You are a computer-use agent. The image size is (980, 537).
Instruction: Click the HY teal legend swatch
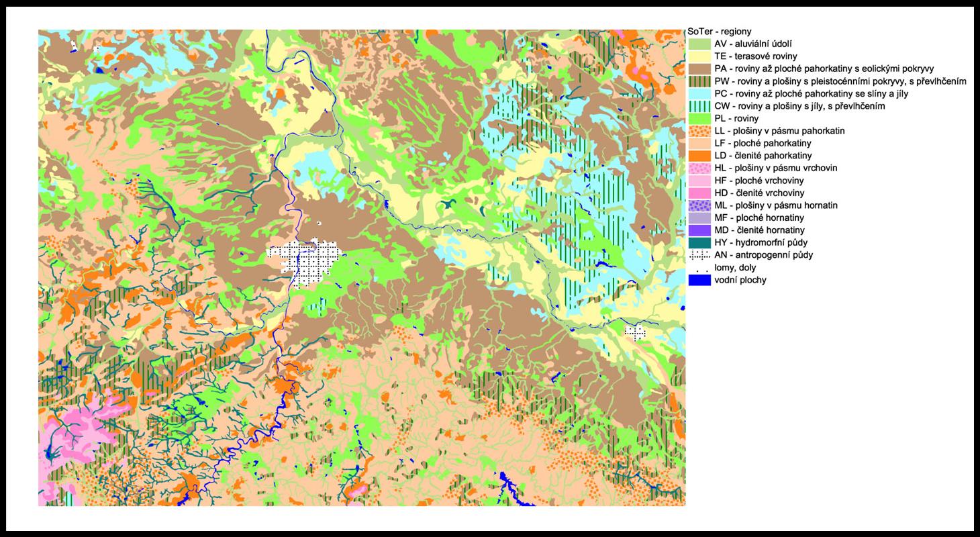(x=699, y=242)
